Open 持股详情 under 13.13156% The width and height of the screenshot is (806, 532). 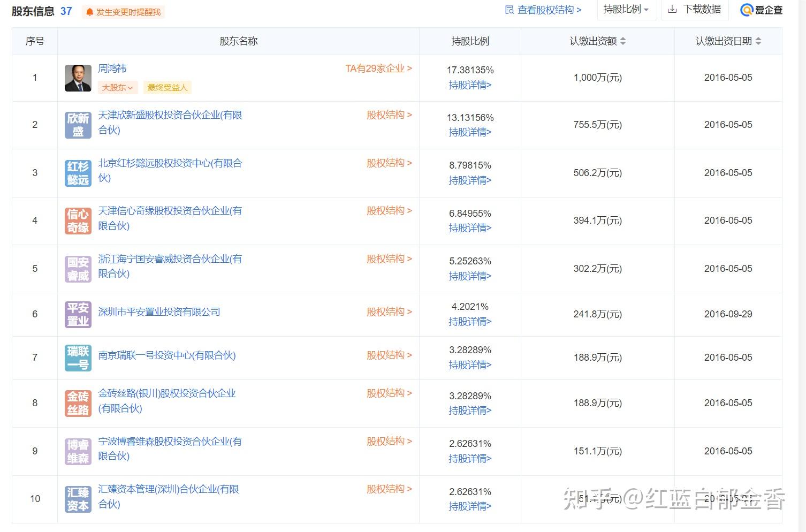[470, 132]
